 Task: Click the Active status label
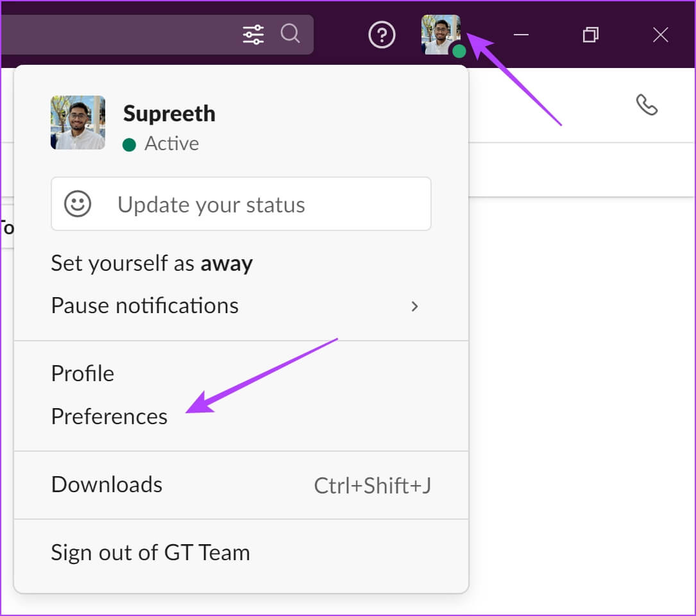171,144
